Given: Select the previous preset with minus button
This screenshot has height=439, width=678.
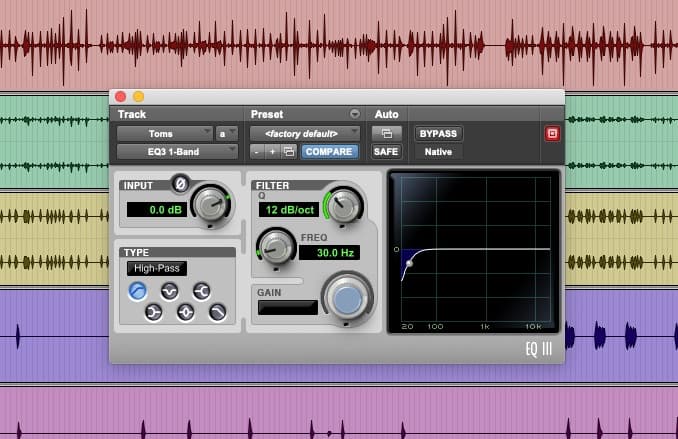Looking at the screenshot, I should pos(257,152).
